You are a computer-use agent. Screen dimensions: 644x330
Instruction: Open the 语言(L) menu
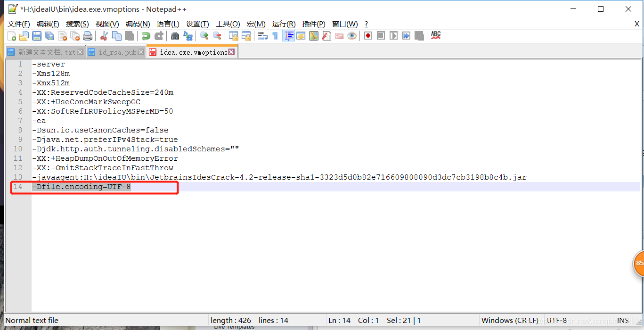pos(168,24)
